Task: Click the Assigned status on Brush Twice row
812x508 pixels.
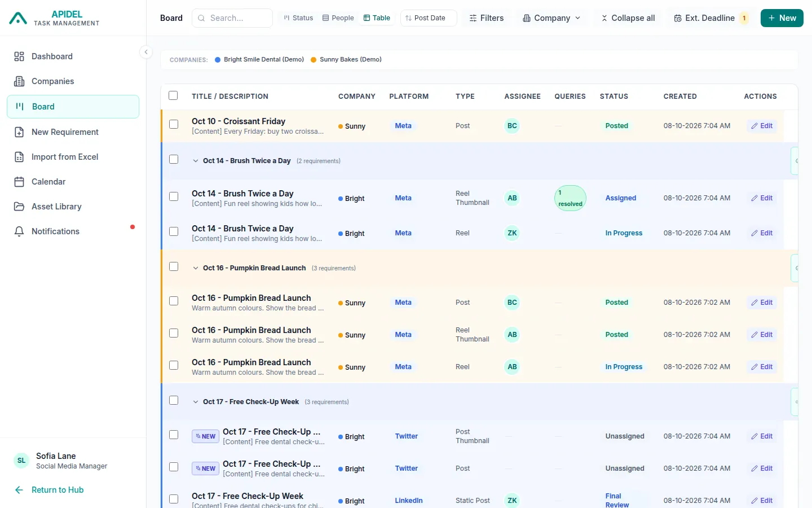Action: point(621,198)
